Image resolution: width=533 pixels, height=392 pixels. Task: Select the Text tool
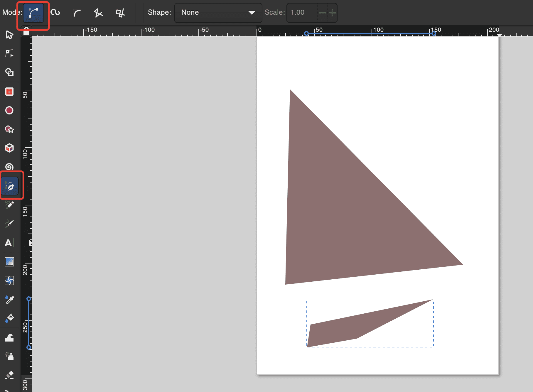[9, 243]
